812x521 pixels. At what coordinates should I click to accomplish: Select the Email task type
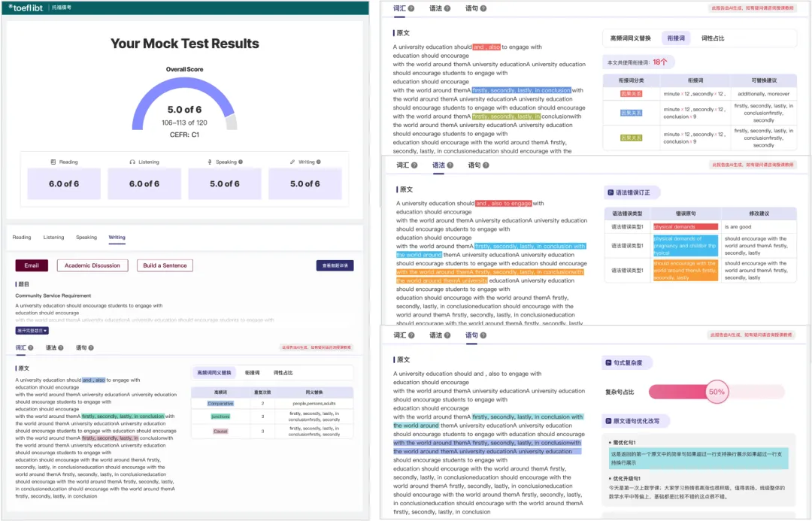point(32,265)
